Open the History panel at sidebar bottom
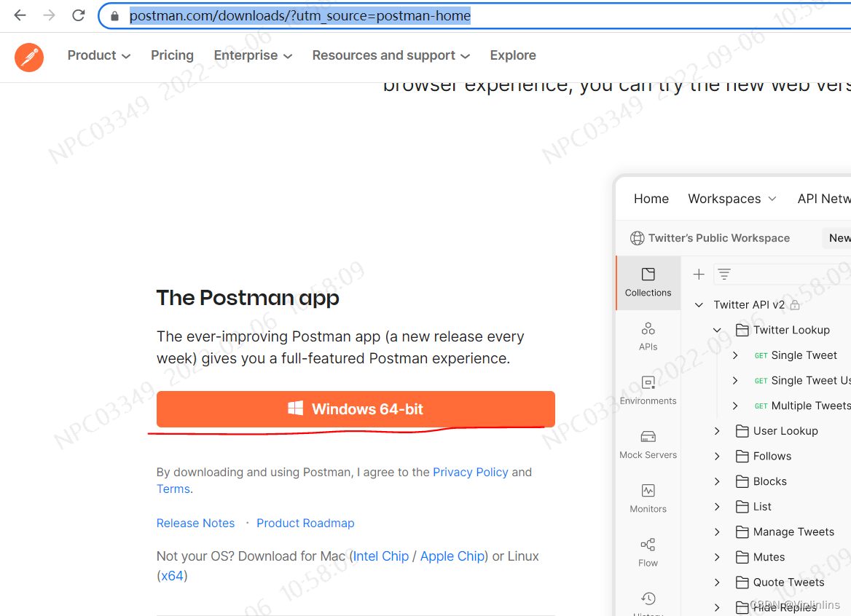 [x=648, y=601]
